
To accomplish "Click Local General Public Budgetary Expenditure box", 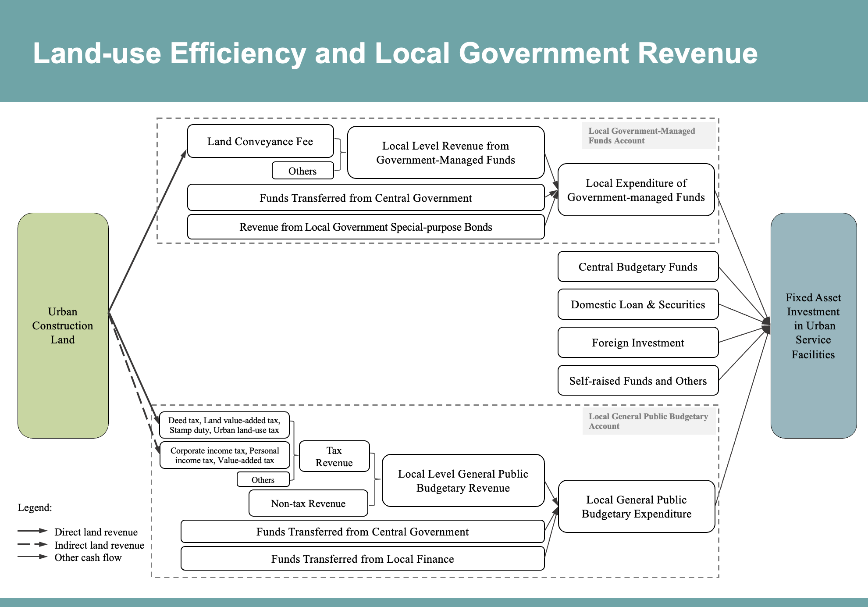I will [x=637, y=507].
